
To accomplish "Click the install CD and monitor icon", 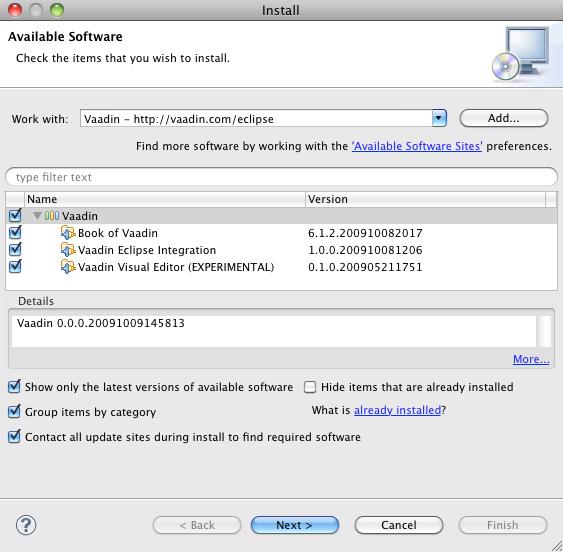I will coord(521,54).
